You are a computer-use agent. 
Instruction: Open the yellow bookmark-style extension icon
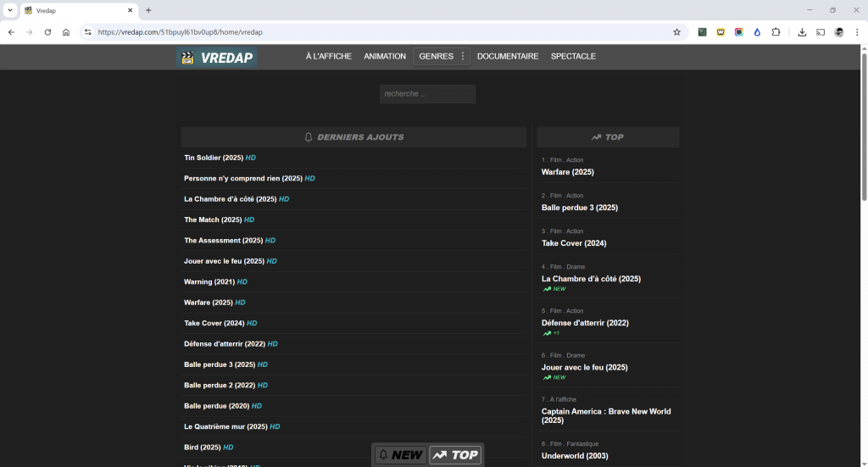click(x=721, y=32)
